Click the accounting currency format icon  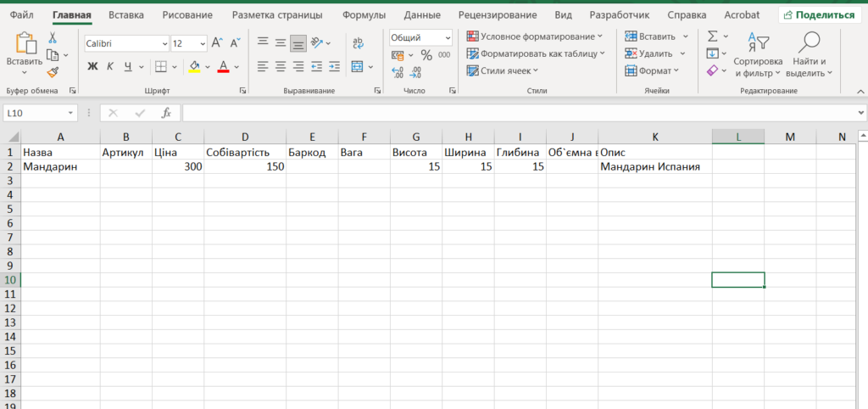[398, 55]
